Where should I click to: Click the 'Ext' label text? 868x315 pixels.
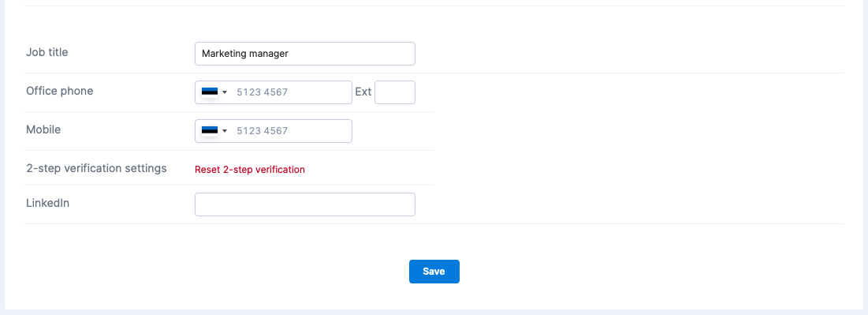coord(363,92)
